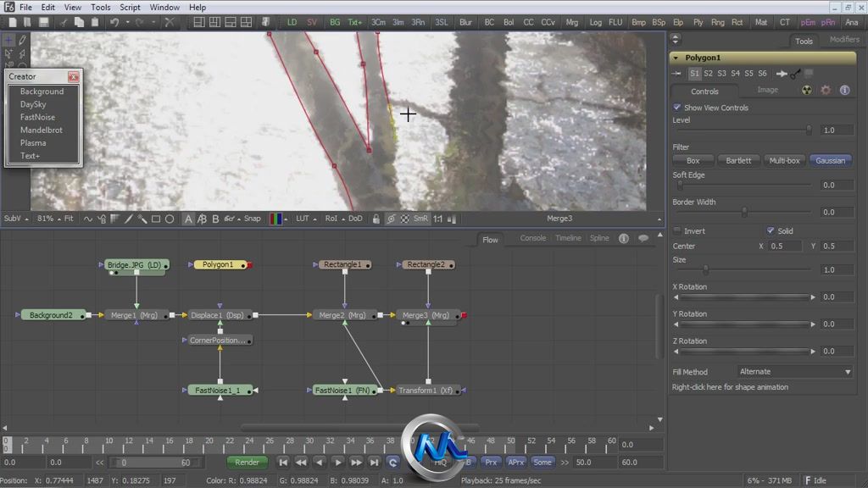Switch to the Modifiers tab
The height and width of the screenshot is (488, 868).
(844, 39)
